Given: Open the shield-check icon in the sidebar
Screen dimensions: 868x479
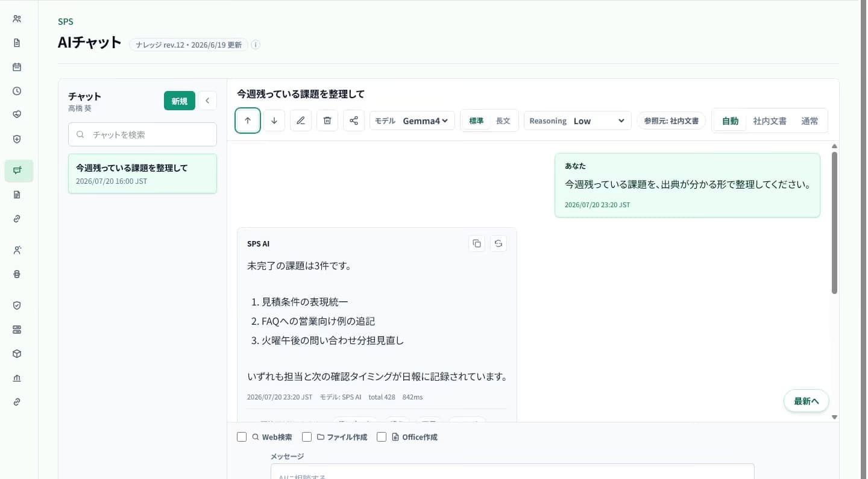Looking at the screenshot, I should 17,305.
